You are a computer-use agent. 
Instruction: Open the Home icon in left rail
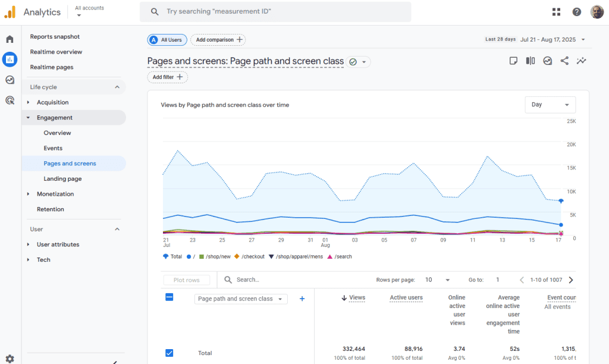pos(10,39)
